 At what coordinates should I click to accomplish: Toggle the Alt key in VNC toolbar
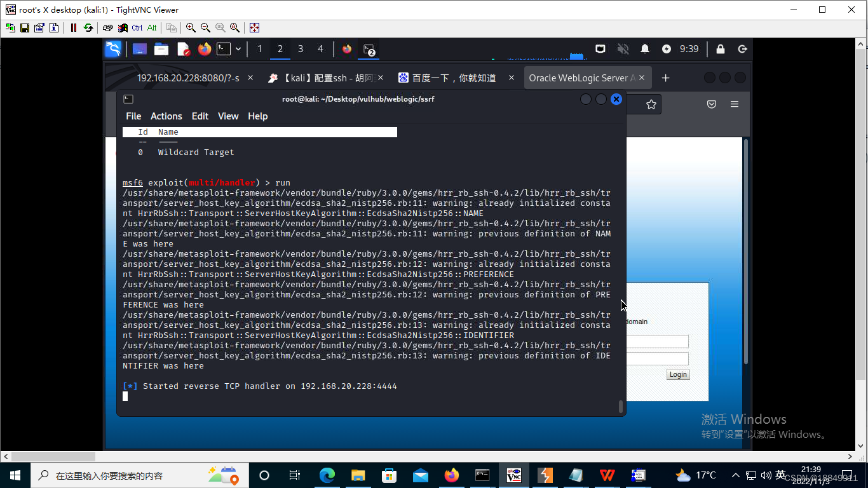[x=152, y=28]
